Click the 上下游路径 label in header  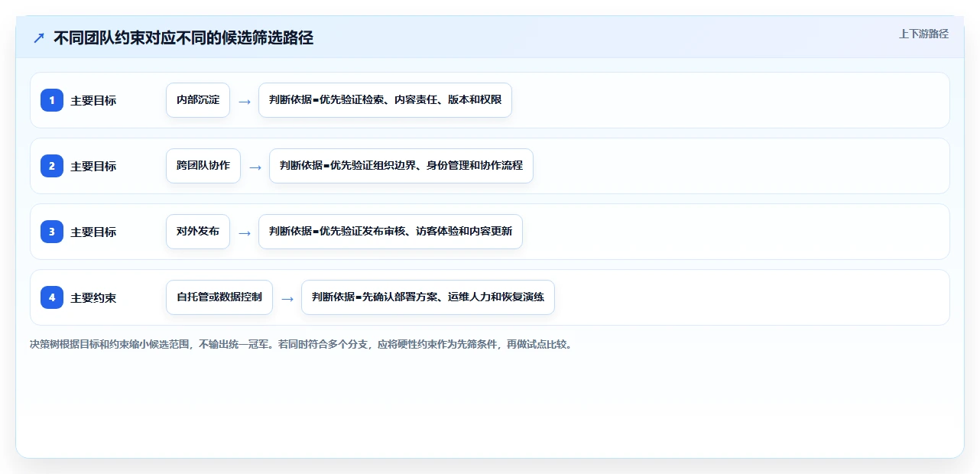[923, 34]
